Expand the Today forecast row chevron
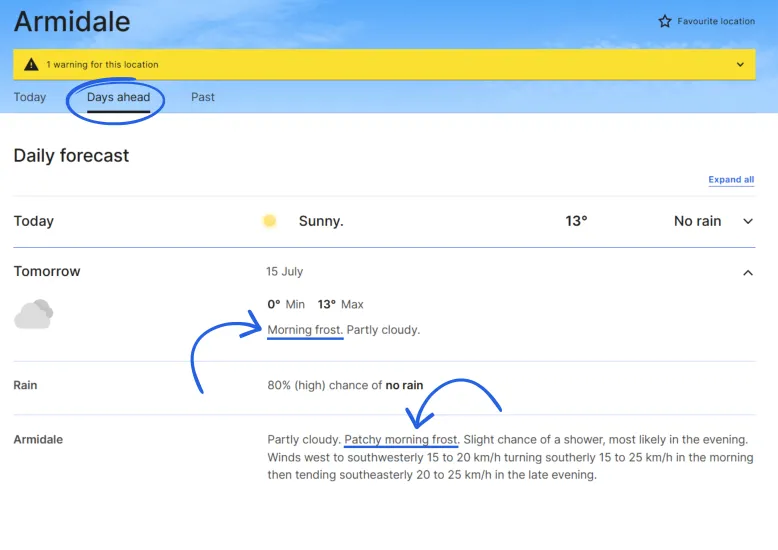778x550 pixels. coord(748,221)
